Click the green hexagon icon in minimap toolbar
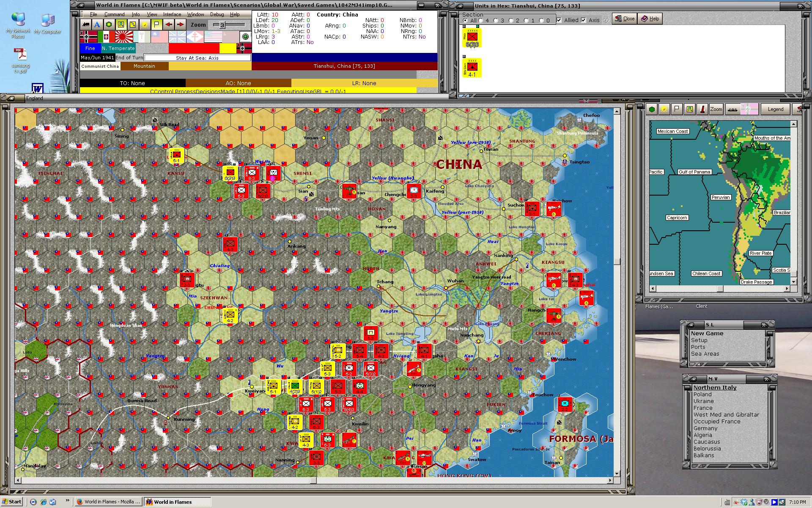812x508 pixels. (x=652, y=109)
